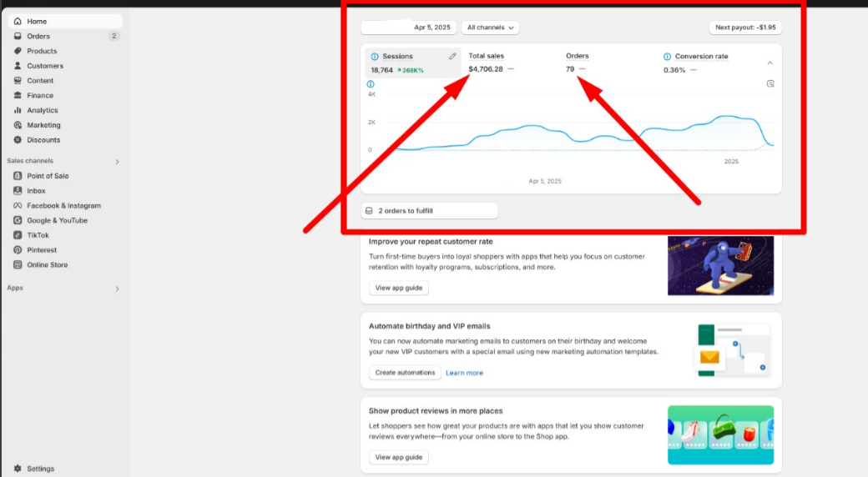Click the Conversion rate info icon

667,57
